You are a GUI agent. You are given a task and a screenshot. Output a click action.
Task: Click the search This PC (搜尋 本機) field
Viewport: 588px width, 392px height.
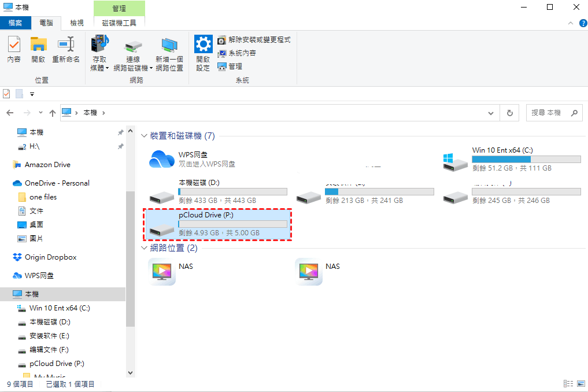click(554, 113)
